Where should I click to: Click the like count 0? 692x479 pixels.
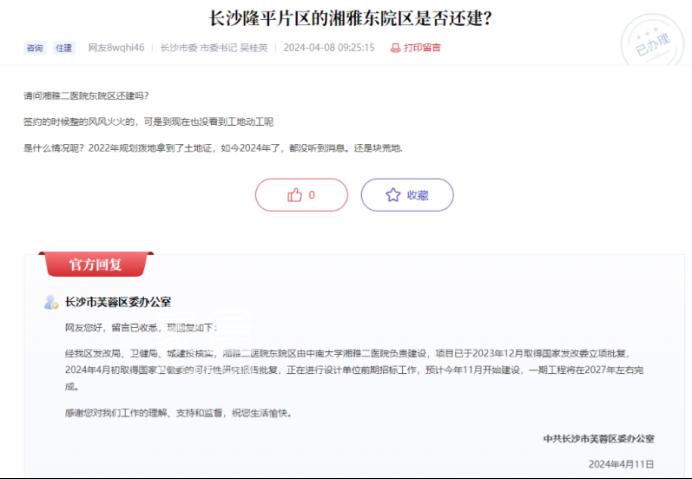[312, 195]
